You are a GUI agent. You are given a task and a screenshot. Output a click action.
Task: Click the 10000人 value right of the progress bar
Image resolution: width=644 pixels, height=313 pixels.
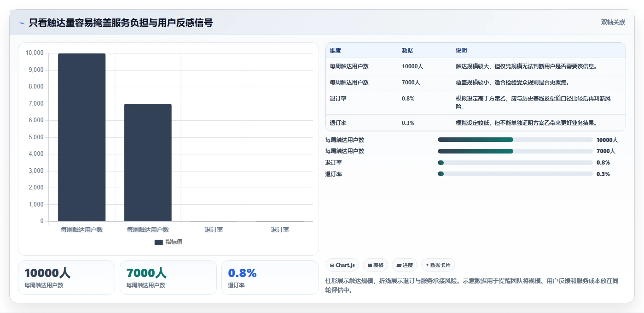[x=607, y=140]
